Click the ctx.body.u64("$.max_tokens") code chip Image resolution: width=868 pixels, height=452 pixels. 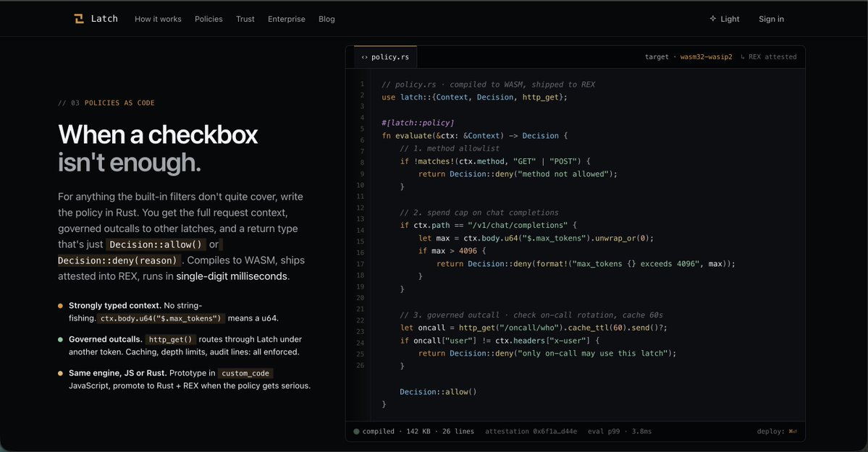[161, 319]
